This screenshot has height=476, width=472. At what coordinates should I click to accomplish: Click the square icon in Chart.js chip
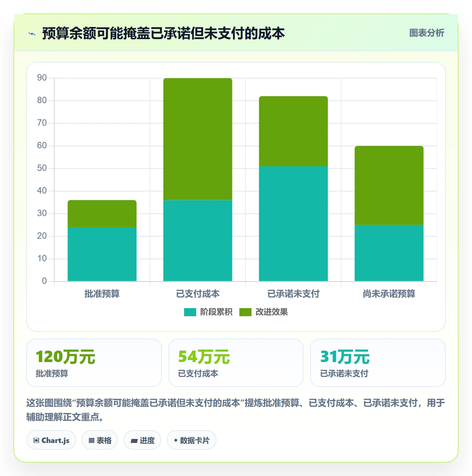36,440
